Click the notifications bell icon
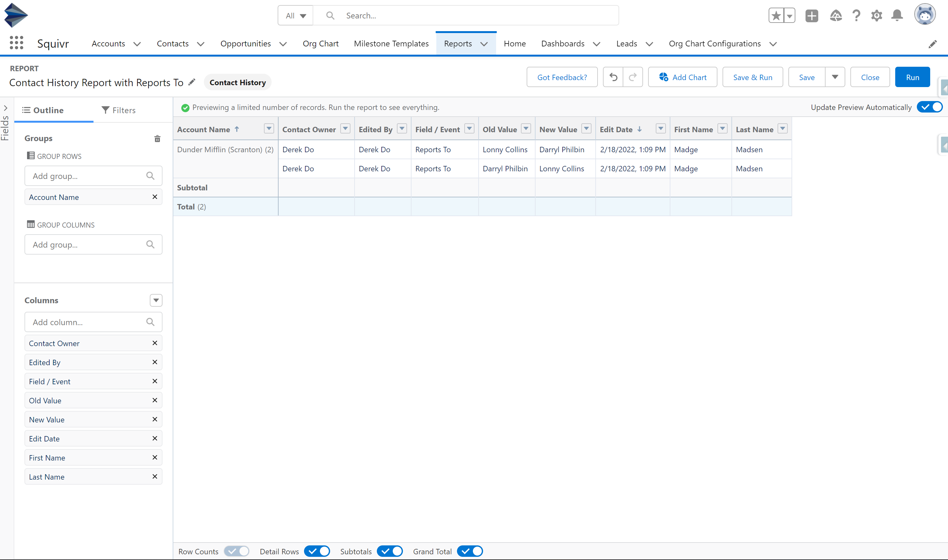This screenshot has width=948, height=560. pyautogui.click(x=897, y=16)
